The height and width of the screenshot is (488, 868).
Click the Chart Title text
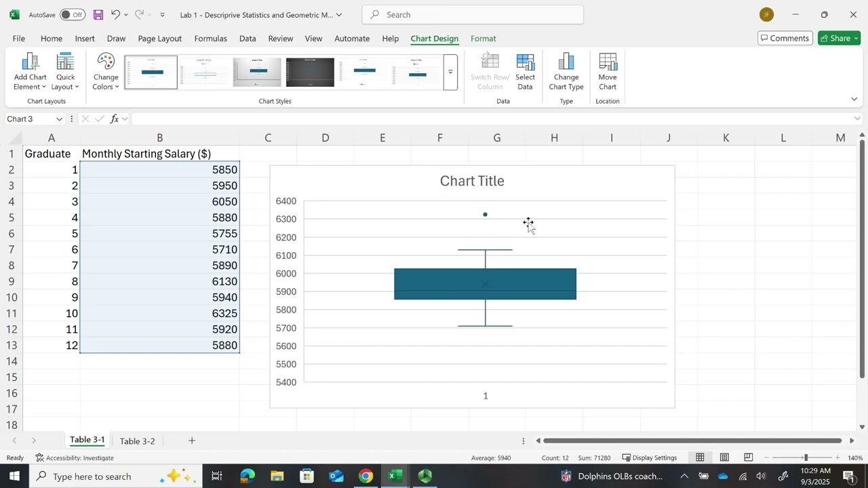(x=472, y=181)
